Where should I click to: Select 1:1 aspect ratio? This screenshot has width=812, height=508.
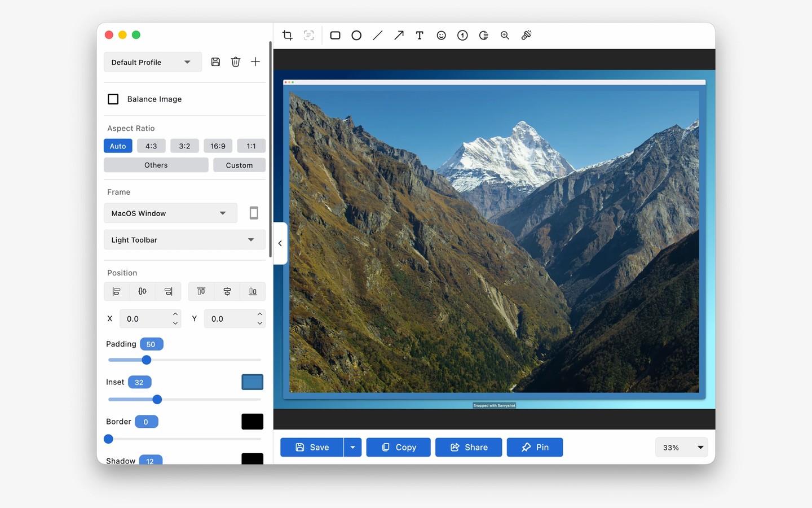coord(251,146)
